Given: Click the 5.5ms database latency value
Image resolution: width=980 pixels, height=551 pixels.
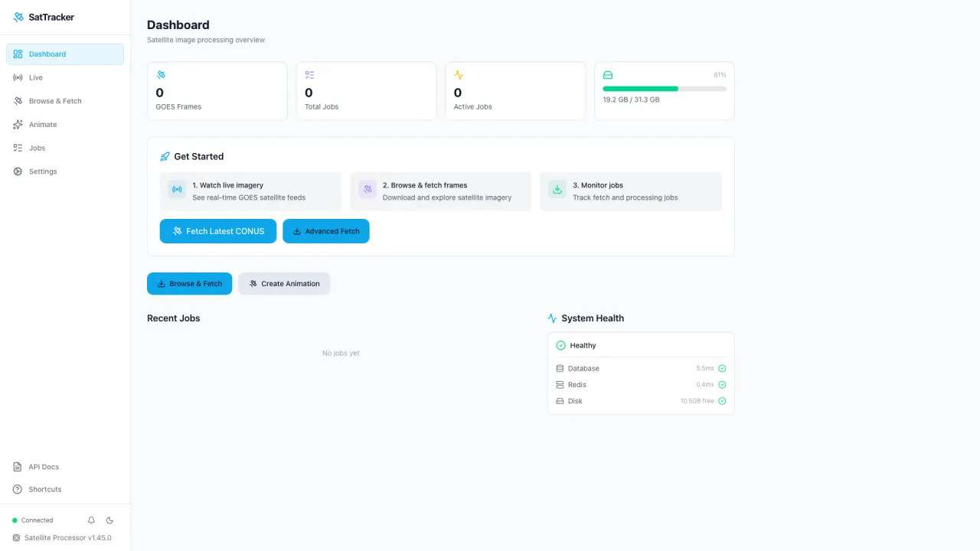Looking at the screenshot, I should click(705, 369).
